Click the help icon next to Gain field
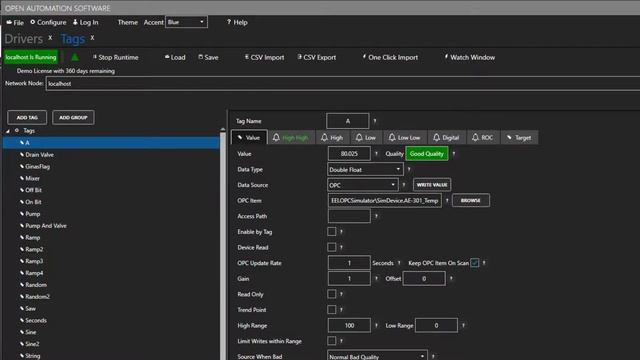The image size is (640, 360). [376, 278]
